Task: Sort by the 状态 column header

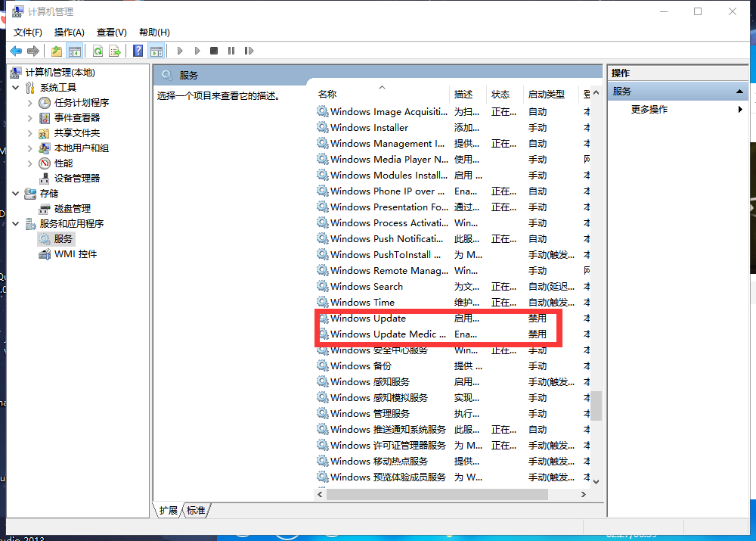Action: (x=505, y=95)
